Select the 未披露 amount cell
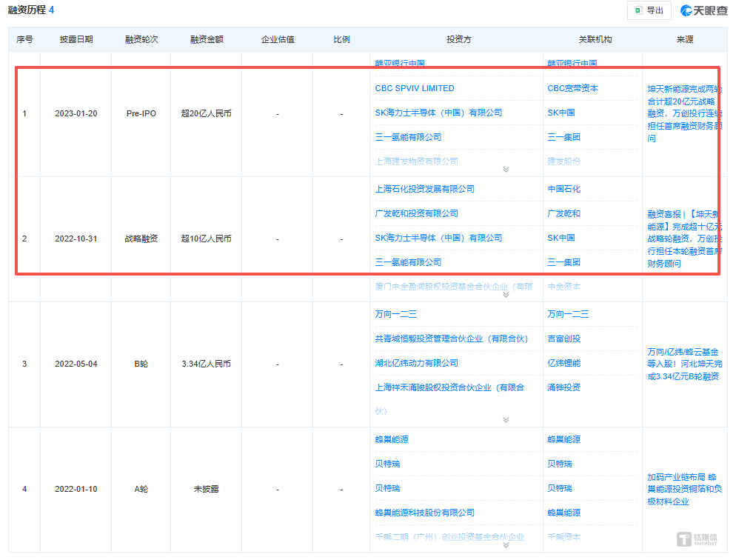This screenshot has width=736, height=560. 207,489
